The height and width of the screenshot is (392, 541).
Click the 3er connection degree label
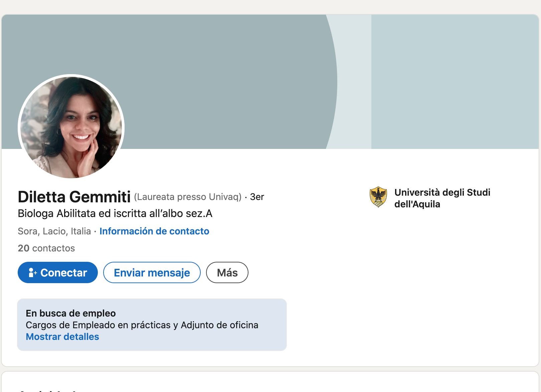coord(257,197)
